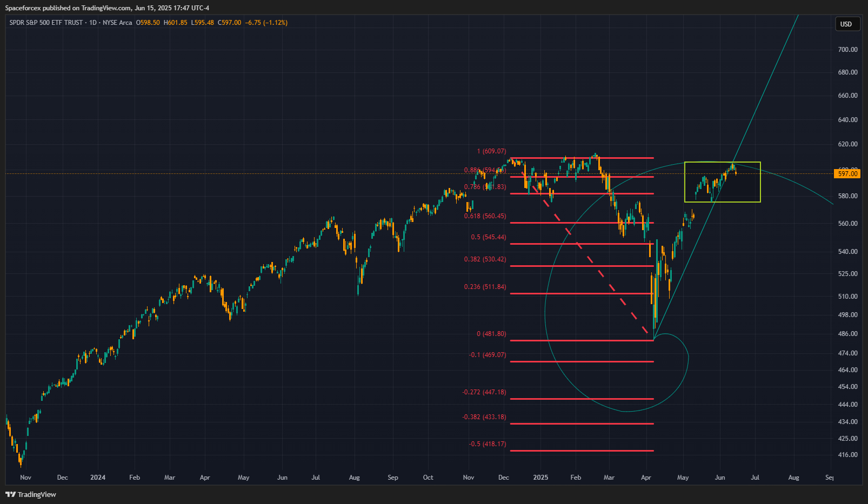
Task: Open the TradingView logo link
Action: coord(31,494)
